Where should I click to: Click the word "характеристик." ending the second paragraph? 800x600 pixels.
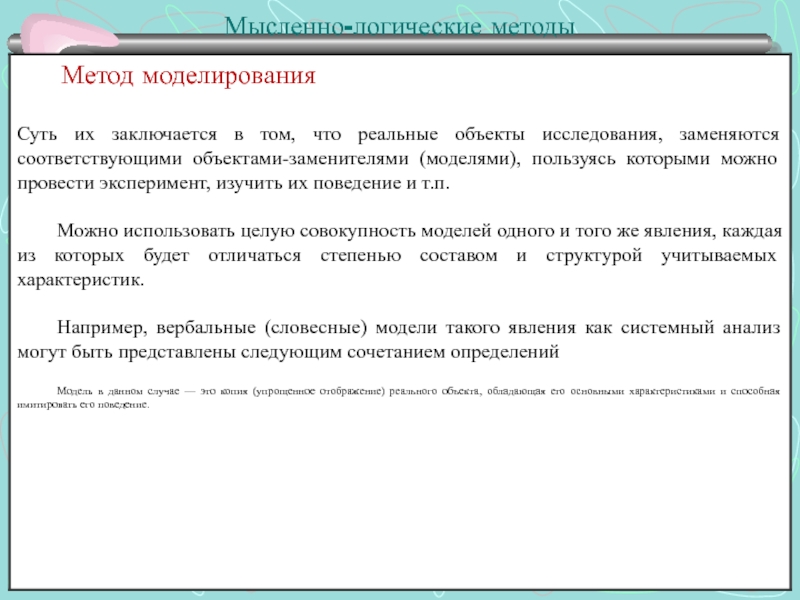click(x=81, y=280)
